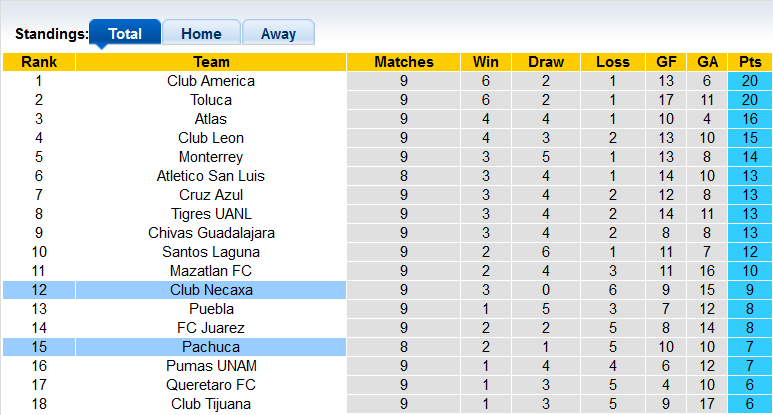This screenshot has height=415, width=773.
Task: Click the Tigres UANL row name
Action: tap(211, 214)
